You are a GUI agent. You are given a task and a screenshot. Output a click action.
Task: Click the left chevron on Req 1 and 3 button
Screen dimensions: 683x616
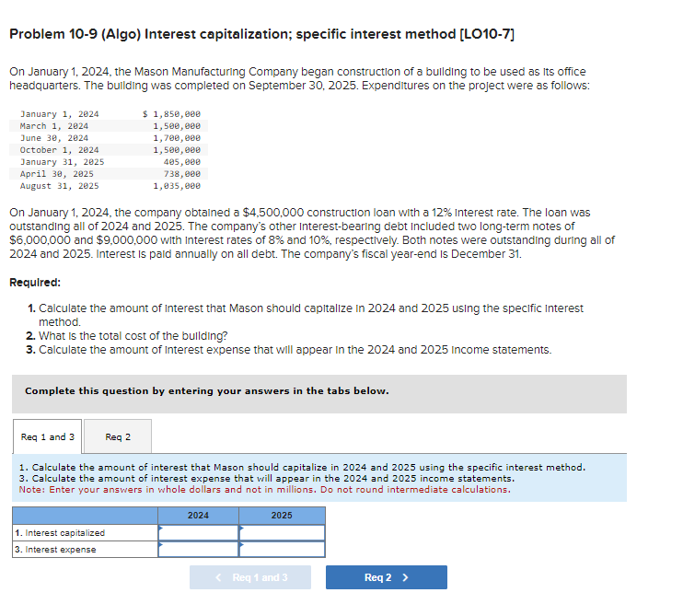point(218,577)
